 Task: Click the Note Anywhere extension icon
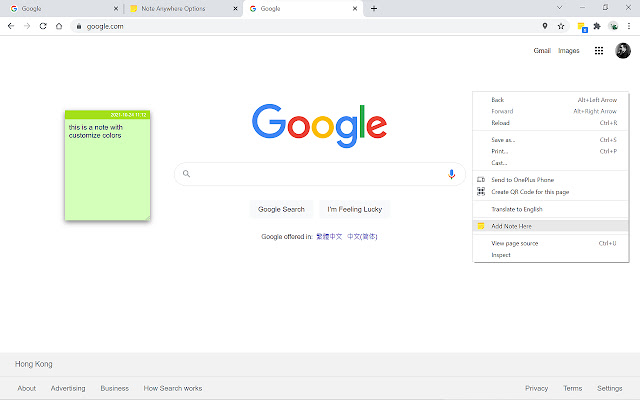[x=581, y=26]
